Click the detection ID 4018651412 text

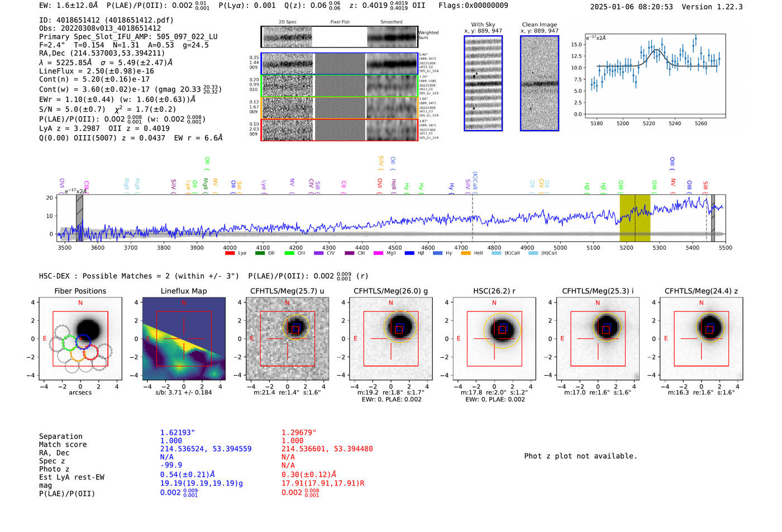[x=106, y=20]
